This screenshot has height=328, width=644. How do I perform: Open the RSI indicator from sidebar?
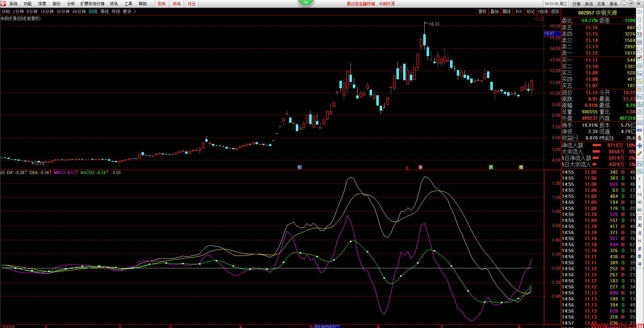coord(640,130)
